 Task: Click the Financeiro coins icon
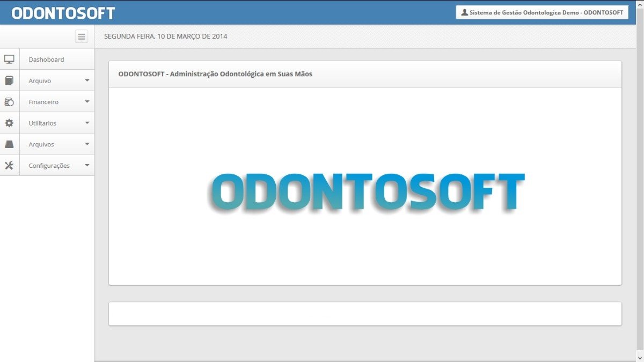coord(9,101)
